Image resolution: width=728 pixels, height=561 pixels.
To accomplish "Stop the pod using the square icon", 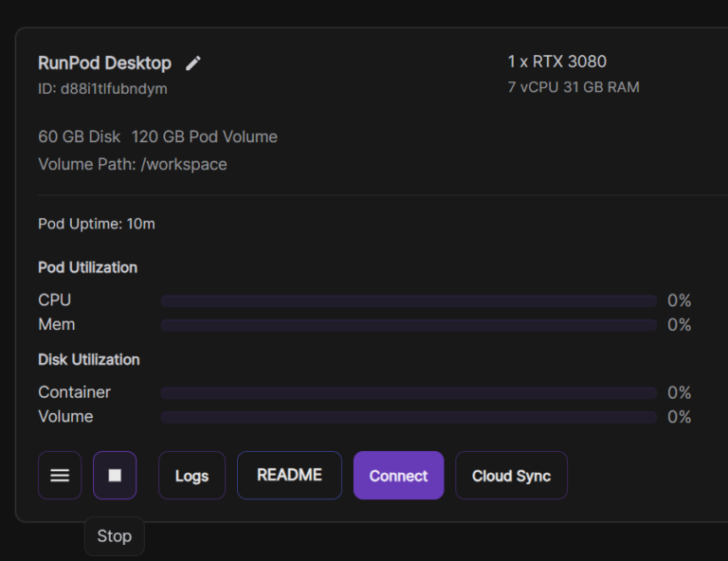I will (115, 476).
